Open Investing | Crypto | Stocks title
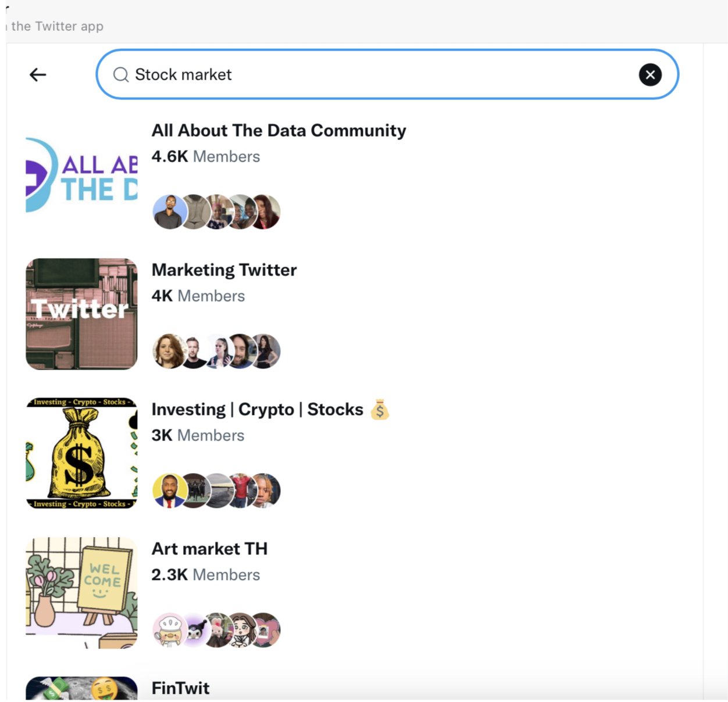The image size is (728, 702). (257, 409)
